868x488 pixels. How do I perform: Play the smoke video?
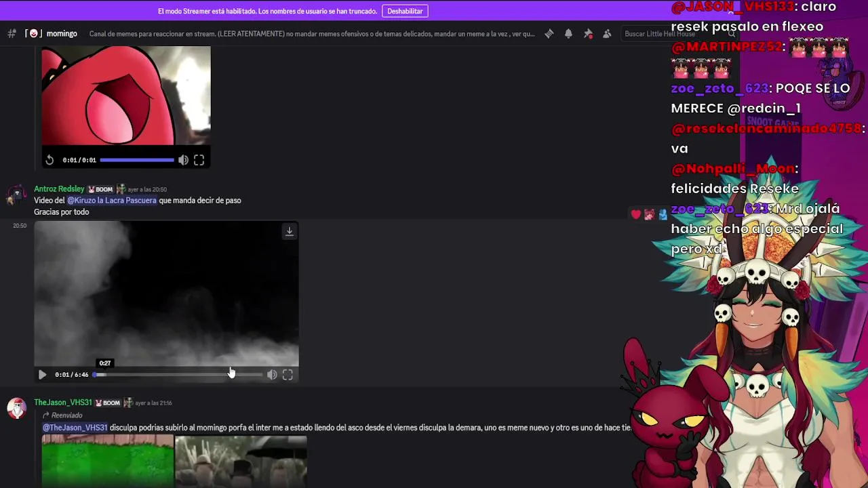pyautogui.click(x=42, y=374)
